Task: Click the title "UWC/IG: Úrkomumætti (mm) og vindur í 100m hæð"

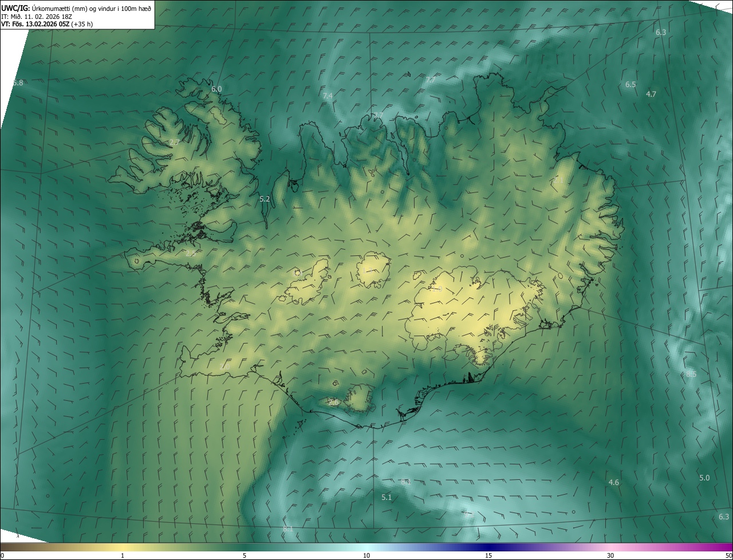Action: point(76,7)
